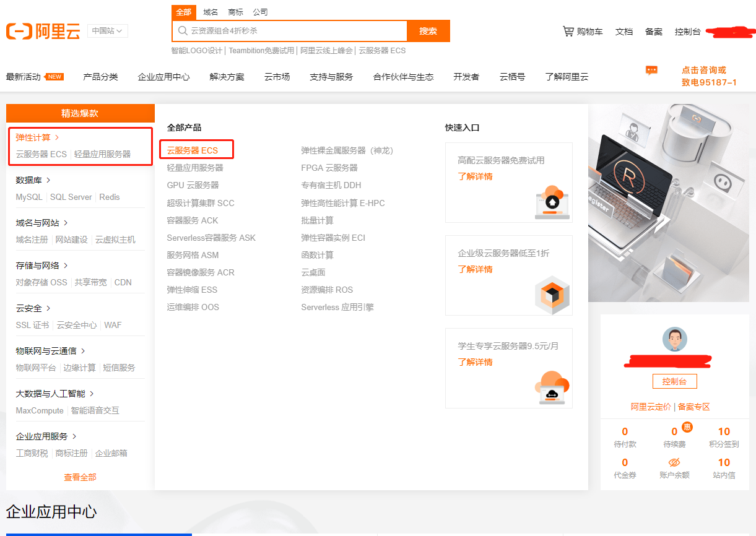Toggle the account balance eye icon
This screenshot has width=756, height=536.
674,462
